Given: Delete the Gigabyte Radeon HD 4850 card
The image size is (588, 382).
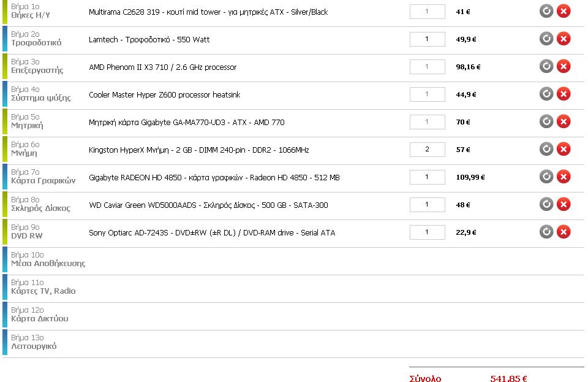Looking at the screenshot, I should point(563,177).
